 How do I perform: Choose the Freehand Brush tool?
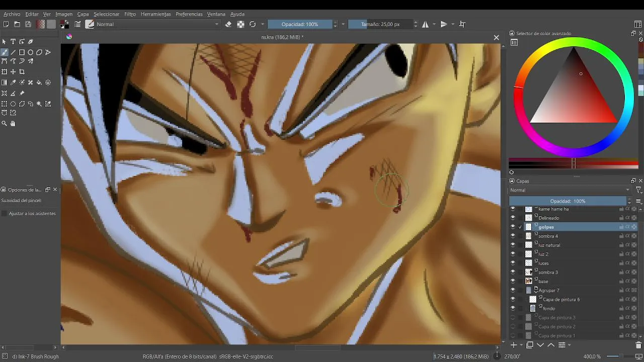point(5,52)
